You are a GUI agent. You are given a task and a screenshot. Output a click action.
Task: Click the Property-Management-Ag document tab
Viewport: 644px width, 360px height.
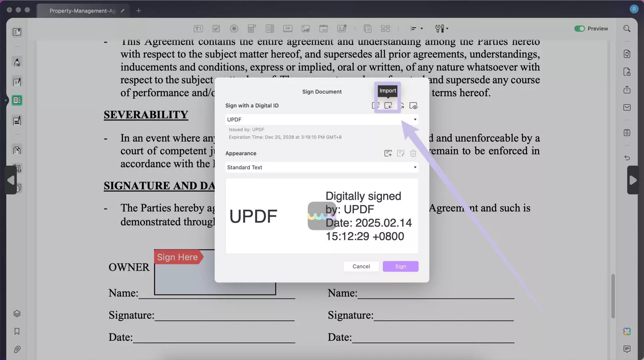click(x=82, y=11)
